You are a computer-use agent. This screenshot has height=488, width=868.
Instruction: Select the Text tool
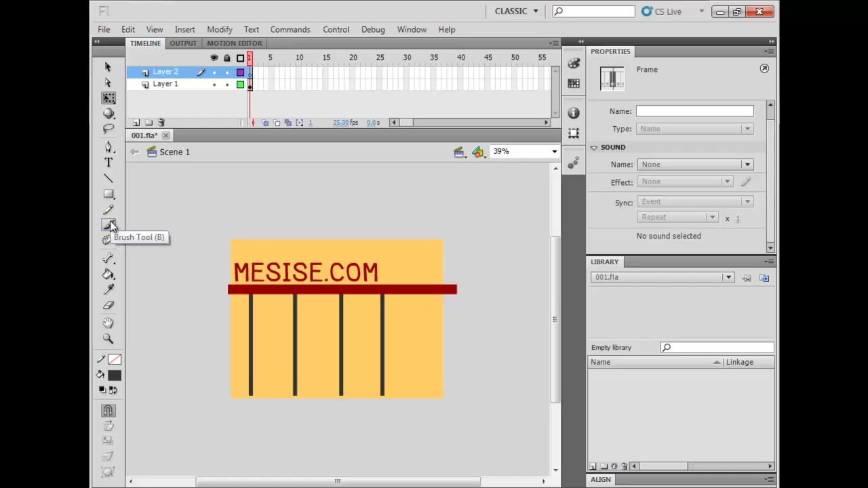(108, 163)
